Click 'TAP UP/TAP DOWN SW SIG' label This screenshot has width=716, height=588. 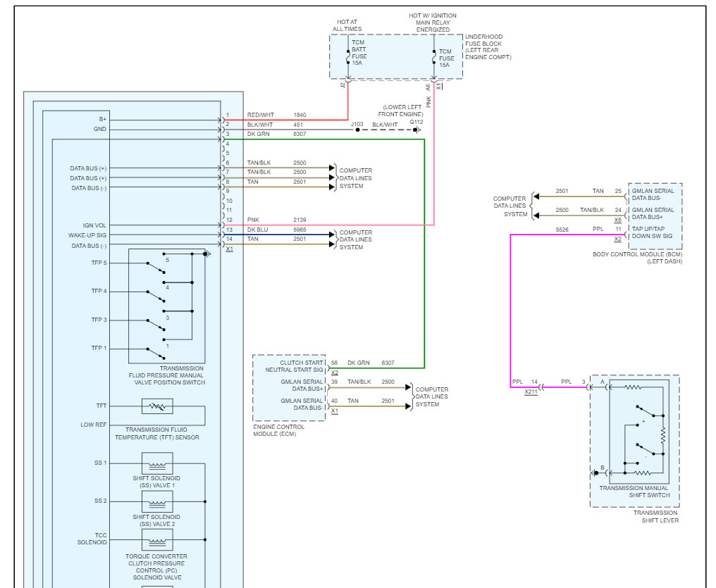pos(652,232)
